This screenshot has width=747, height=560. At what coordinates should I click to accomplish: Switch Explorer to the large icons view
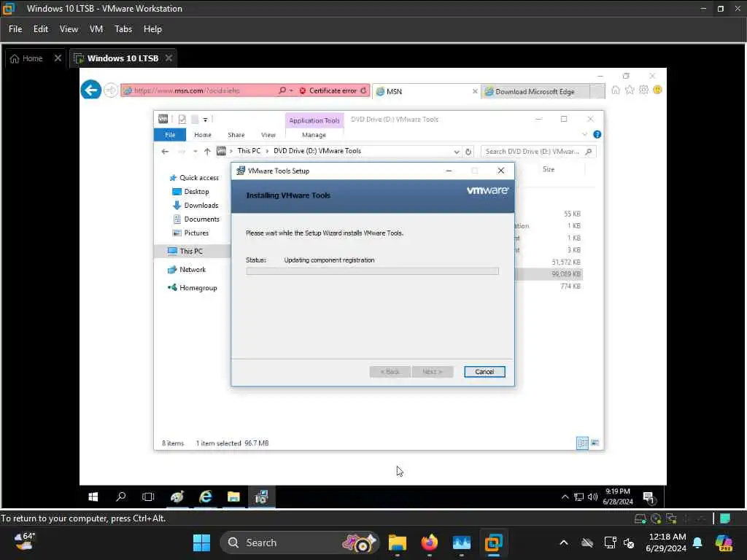pyautogui.click(x=595, y=443)
